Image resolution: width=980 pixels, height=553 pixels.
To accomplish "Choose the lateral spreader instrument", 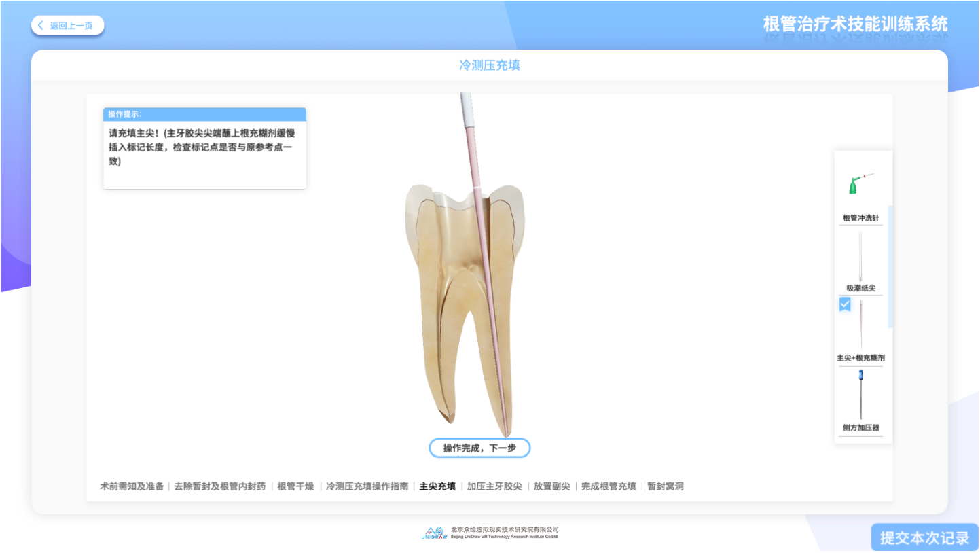I will (x=860, y=394).
